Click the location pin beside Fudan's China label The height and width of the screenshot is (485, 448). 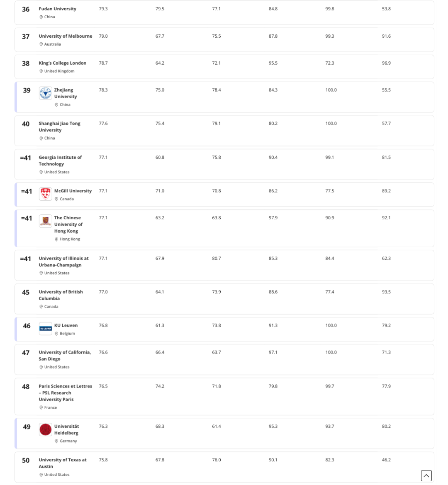41,17
